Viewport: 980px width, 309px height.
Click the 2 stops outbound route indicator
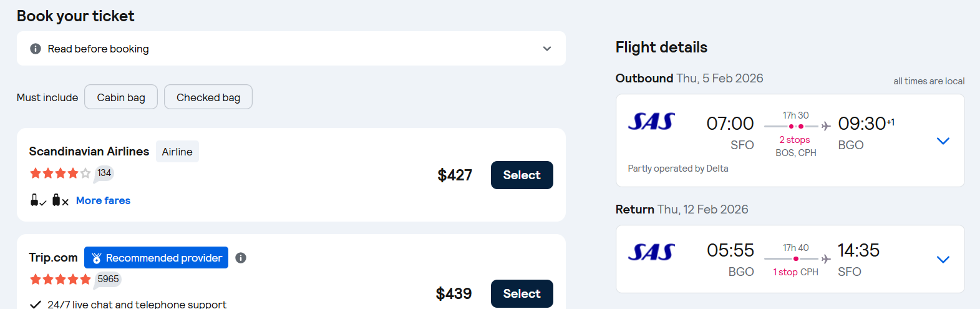click(x=795, y=140)
